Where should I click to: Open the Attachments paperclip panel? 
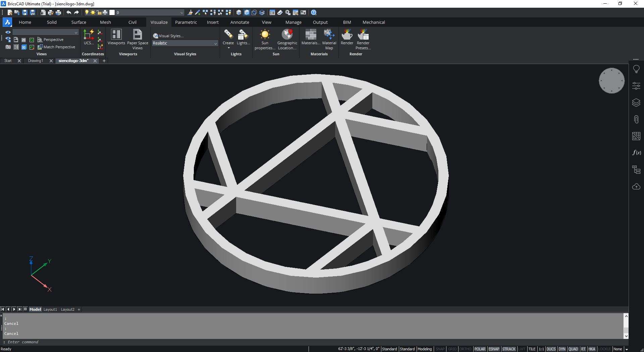636,119
